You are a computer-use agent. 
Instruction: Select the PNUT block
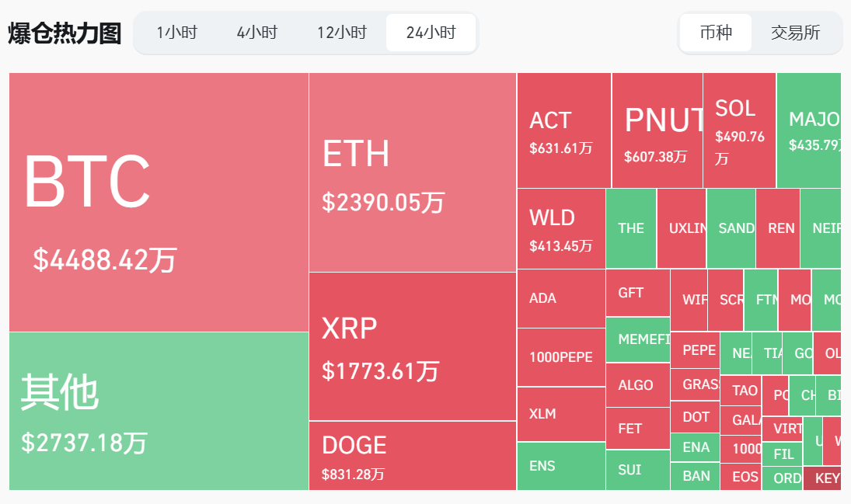click(657, 130)
